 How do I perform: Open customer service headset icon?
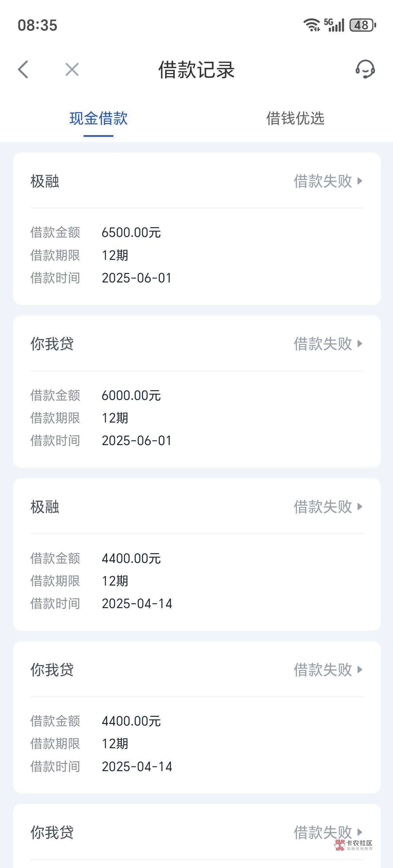(365, 69)
